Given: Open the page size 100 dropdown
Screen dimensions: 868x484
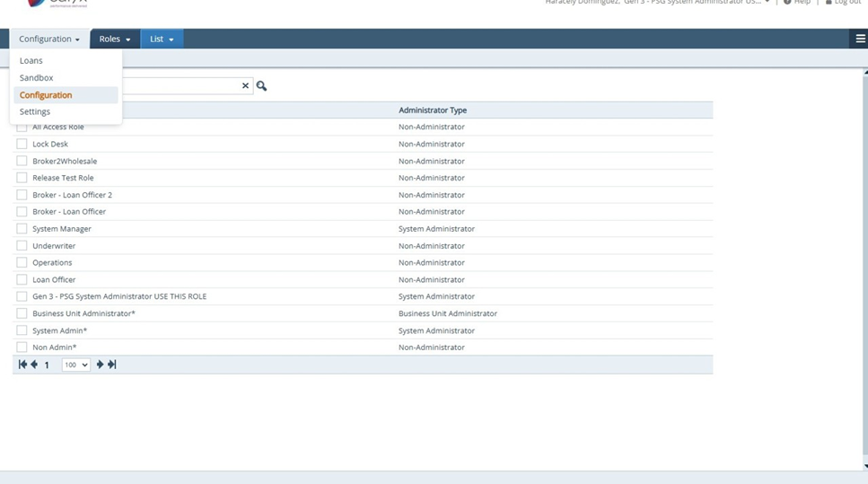Looking at the screenshot, I should click(75, 365).
